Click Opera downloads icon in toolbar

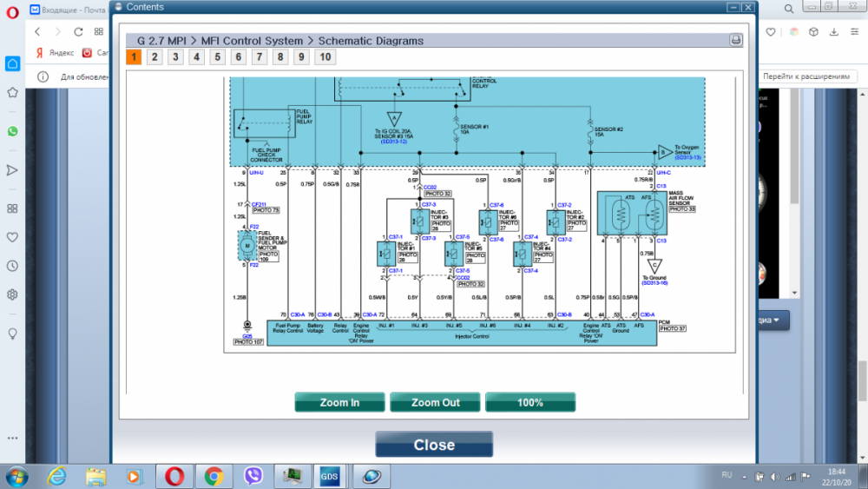[x=834, y=32]
